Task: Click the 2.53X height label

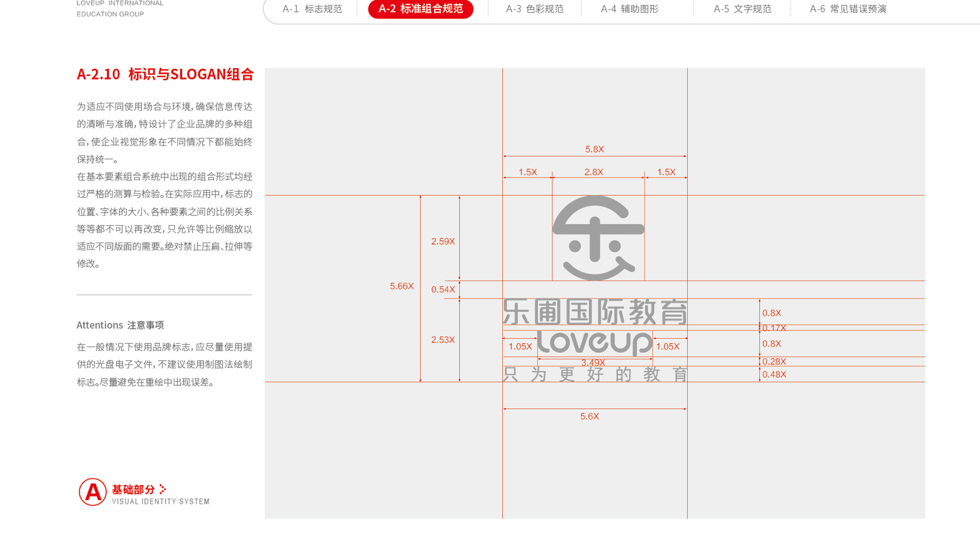Action: click(x=443, y=339)
